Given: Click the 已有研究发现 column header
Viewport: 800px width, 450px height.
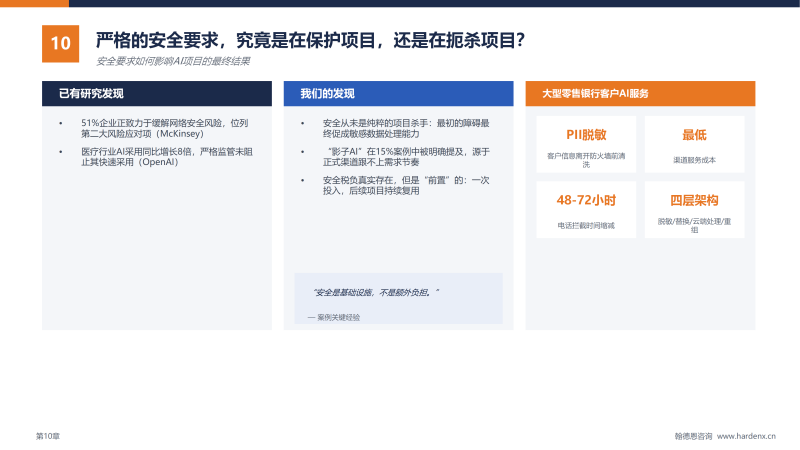Looking at the screenshot, I should pyautogui.click(x=157, y=93).
